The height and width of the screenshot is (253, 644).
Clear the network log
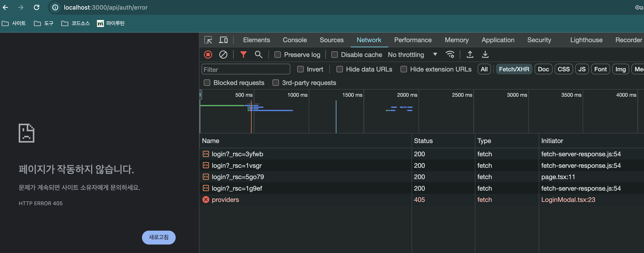[x=223, y=55]
